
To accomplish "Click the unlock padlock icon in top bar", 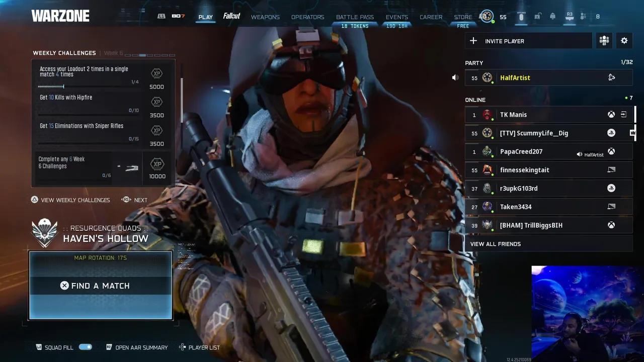I will pyautogui.click(x=537, y=16).
